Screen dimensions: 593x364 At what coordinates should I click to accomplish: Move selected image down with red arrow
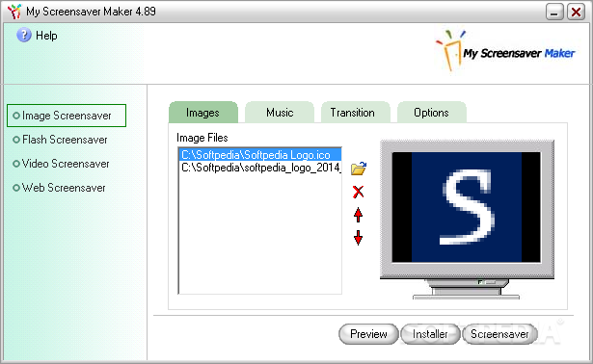click(x=358, y=238)
